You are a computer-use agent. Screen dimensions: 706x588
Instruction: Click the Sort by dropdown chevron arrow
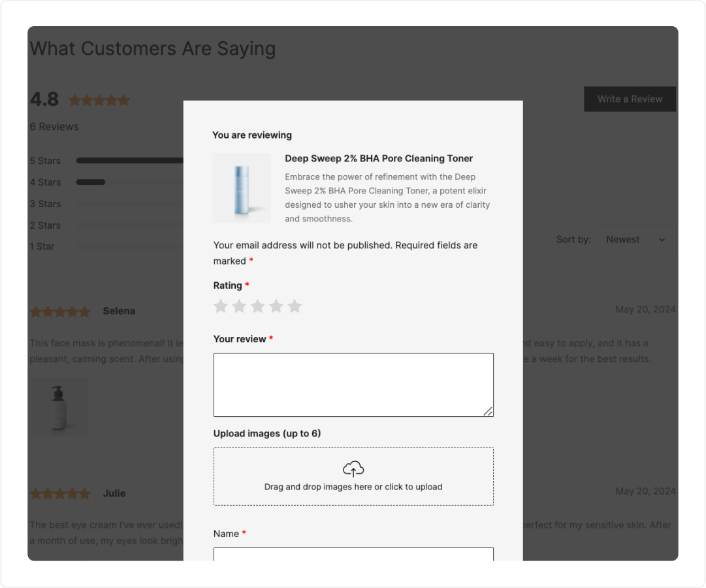662,240
